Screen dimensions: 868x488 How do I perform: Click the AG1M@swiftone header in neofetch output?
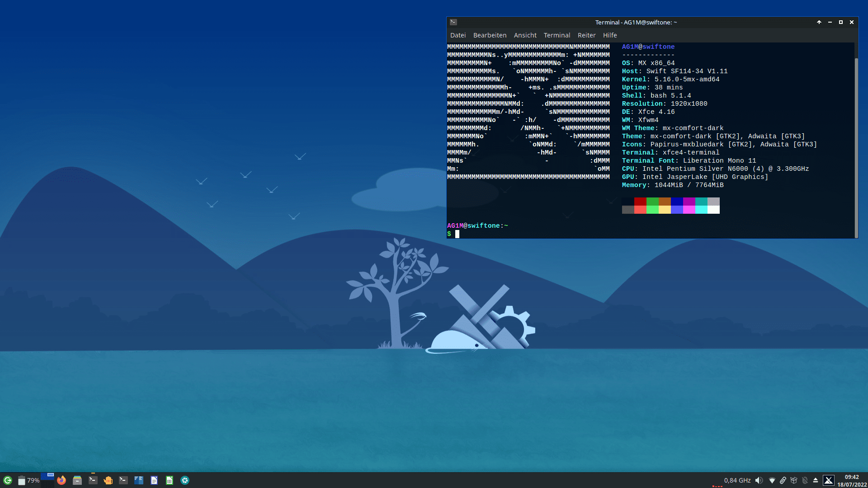[648, 47]
